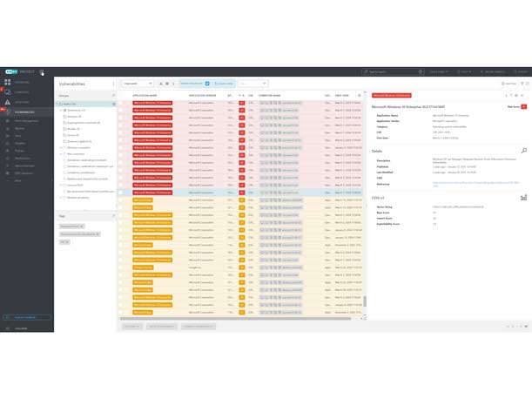This screenshot has width=532, height=399.
Task: Click the Detections warning triangle icon
Action: click(8, 102)
